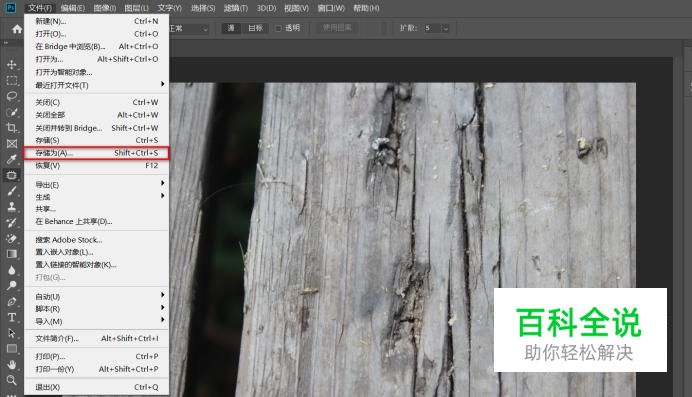Open the 正常 mode dropdown

(189, 29)
